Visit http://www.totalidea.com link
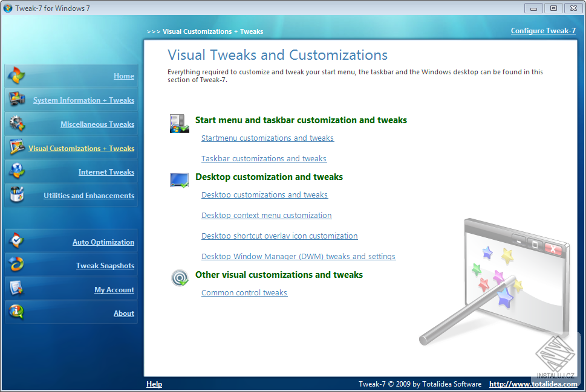 tap(533, 384)
